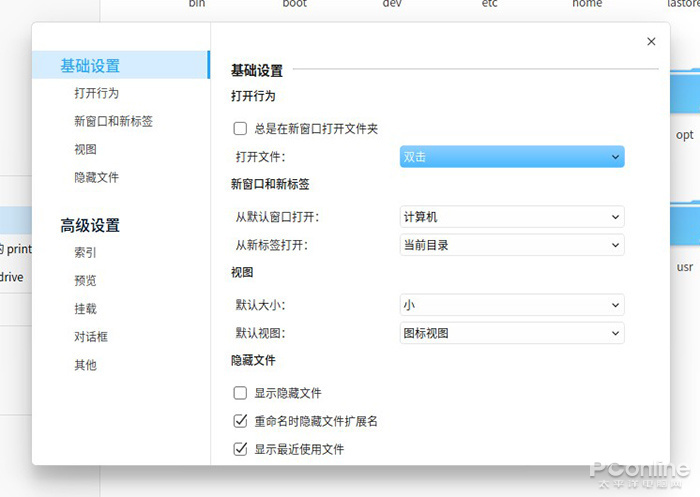Open the 默认视图 dropdown showing 图标视图

click(512, 333)
